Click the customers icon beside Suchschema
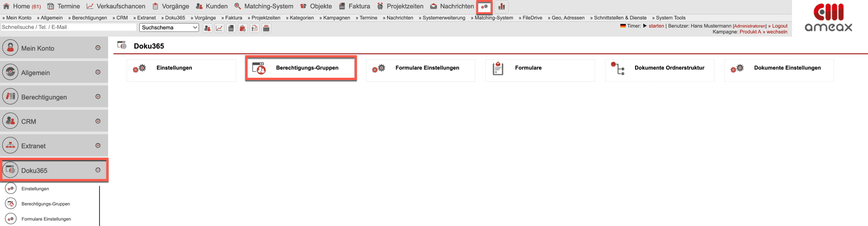Image resolution: width=868 pixels, height=226 pixels. pos(207,28)
